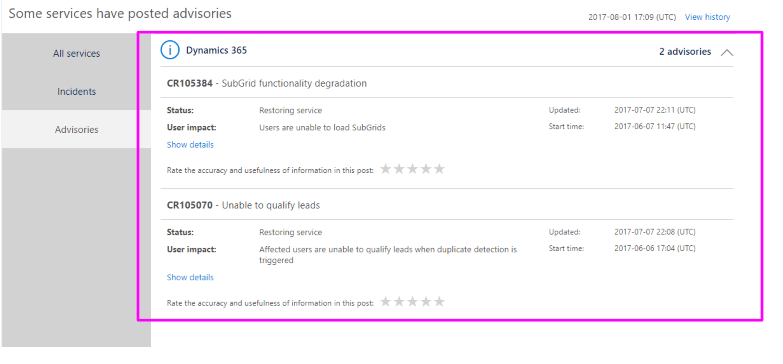The height and width of the screenshot is (364, 783).
Task: Click the CR105384 SubGrid degradation title
Action: (267, 83)
